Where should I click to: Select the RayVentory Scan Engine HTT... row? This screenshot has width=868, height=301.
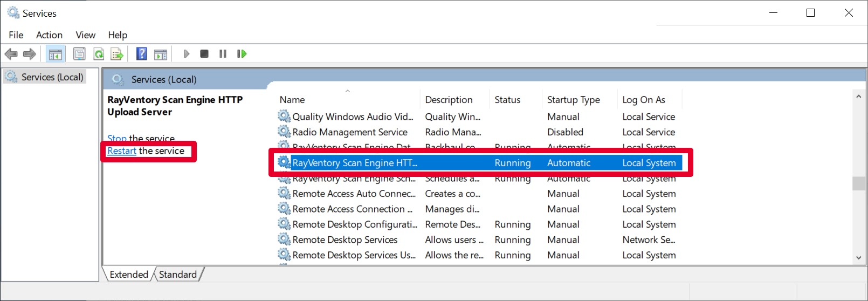click(480, 163)
